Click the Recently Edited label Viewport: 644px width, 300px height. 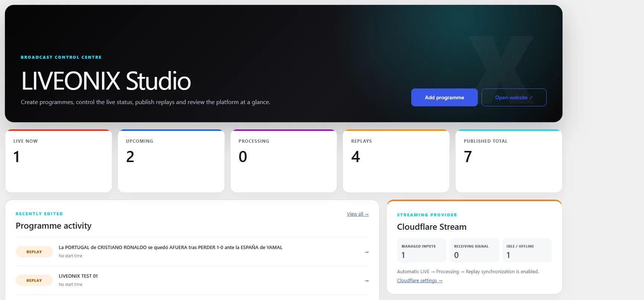39,214
